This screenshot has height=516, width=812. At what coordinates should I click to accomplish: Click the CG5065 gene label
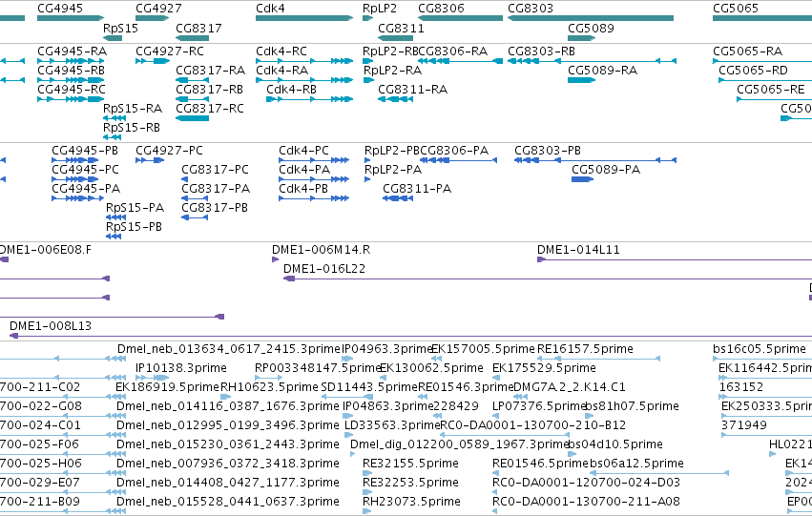tap(736, 9)
